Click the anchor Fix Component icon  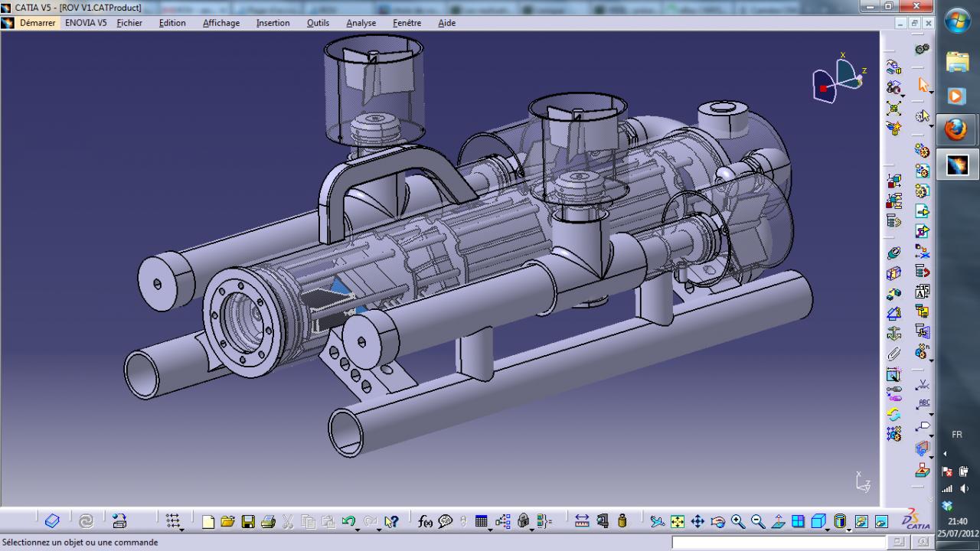893,334
